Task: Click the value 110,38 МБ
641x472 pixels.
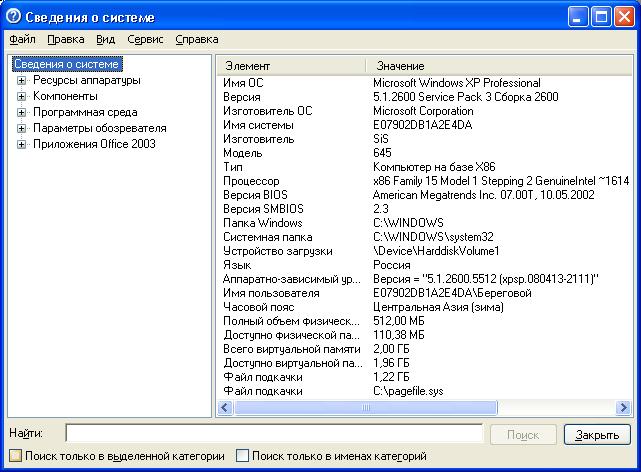Action: coord(399,335)
